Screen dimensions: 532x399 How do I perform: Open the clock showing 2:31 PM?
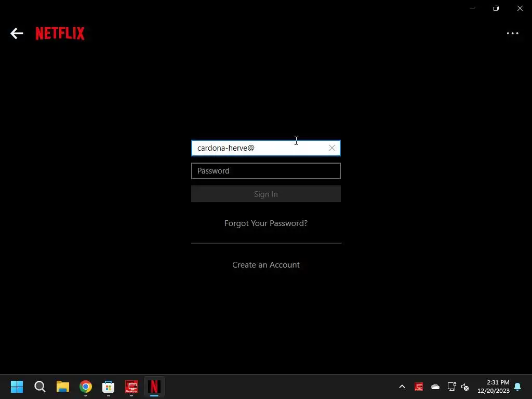494,387
